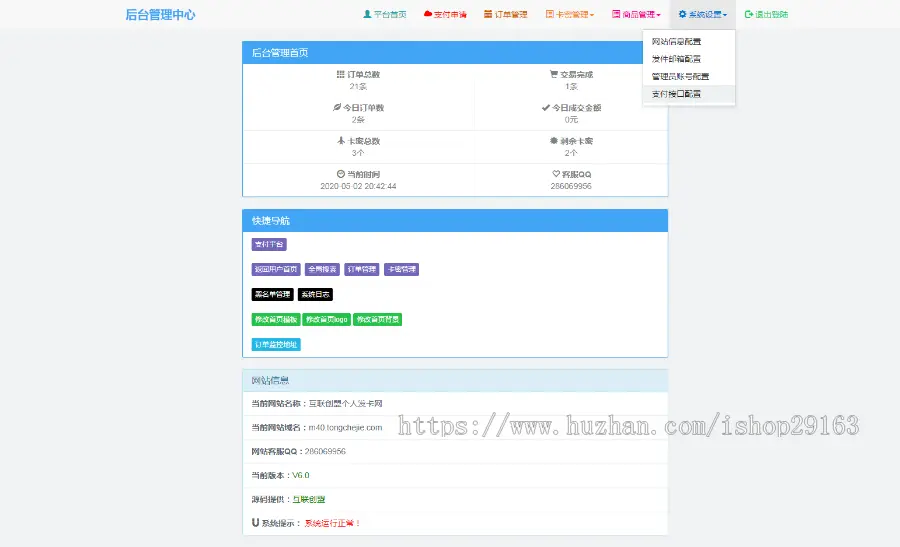Collapse the 系统设置 dropdown in the navbar
900x547 pixels.
click(703, 14)
